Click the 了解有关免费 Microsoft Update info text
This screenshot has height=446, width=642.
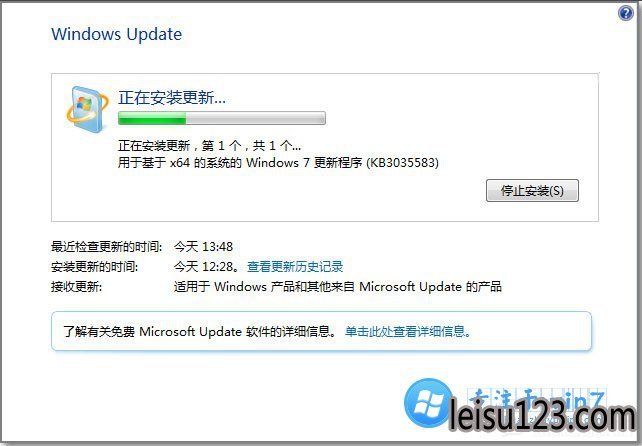200,331
